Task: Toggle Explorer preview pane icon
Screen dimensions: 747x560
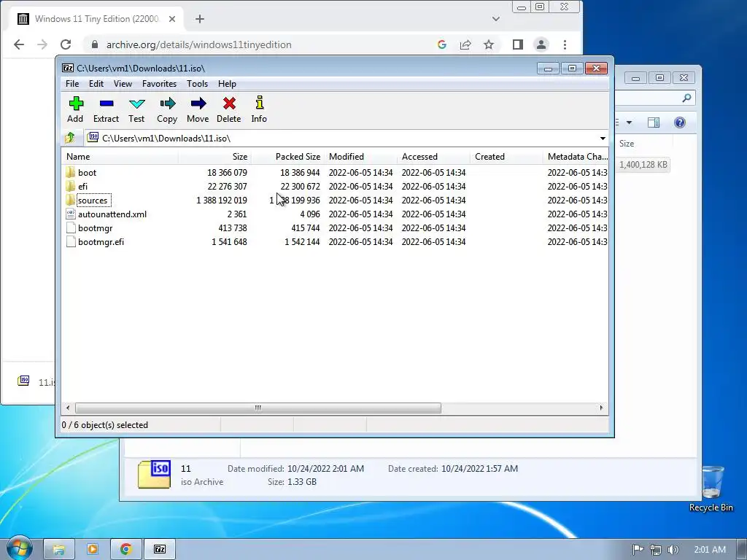Action: [654, 122]
